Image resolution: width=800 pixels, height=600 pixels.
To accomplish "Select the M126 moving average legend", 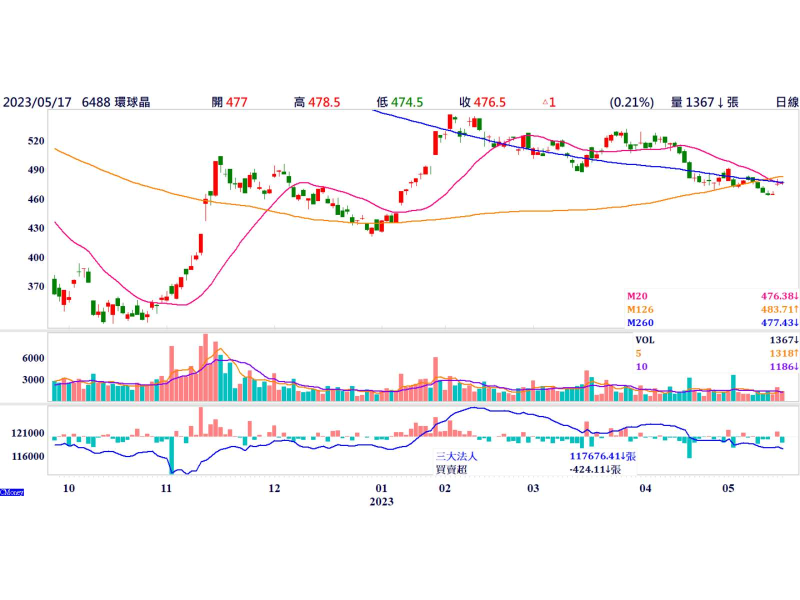I will tap(642, 310).
